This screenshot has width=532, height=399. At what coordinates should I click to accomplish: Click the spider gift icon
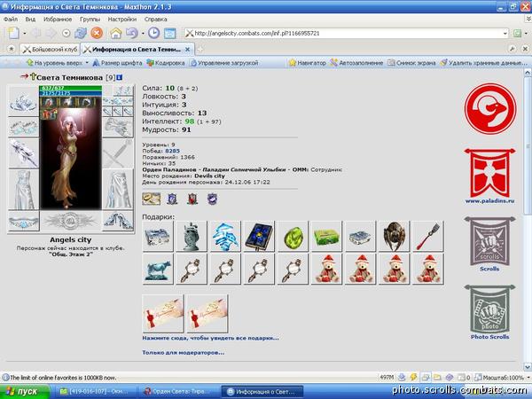(394, 236)
